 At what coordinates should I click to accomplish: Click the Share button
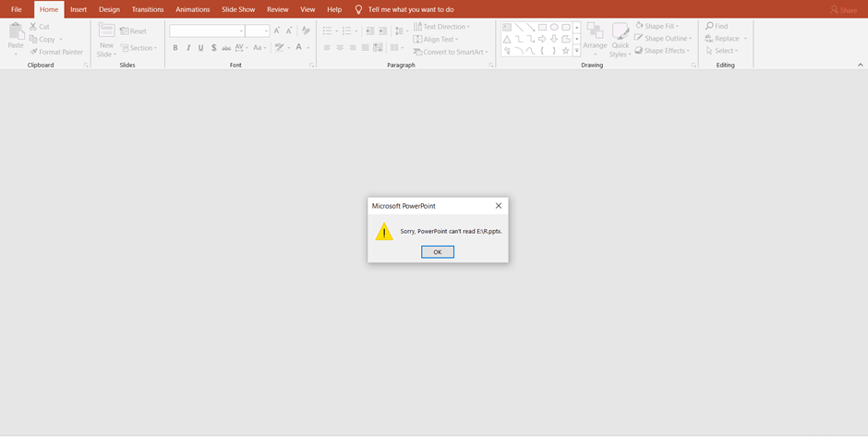coord(843,10)
